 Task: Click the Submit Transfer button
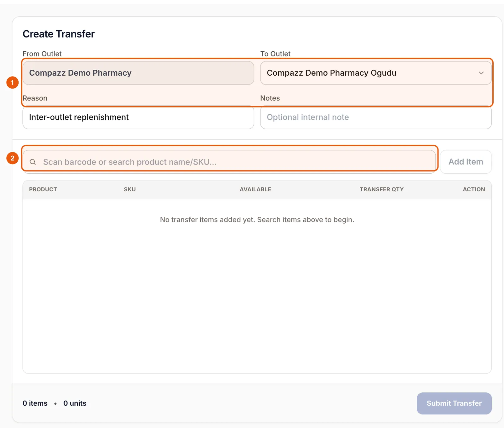click(454, 403)
